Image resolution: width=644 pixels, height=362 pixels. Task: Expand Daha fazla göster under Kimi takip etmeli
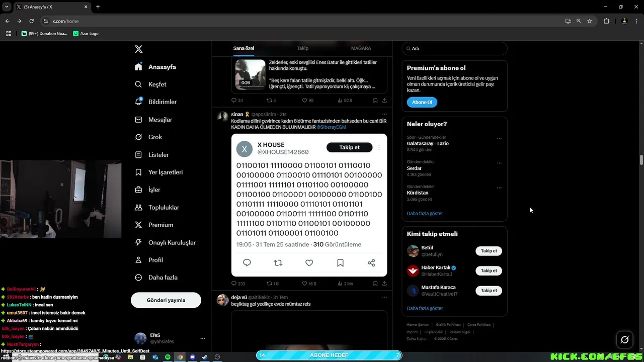click(425, 308)
